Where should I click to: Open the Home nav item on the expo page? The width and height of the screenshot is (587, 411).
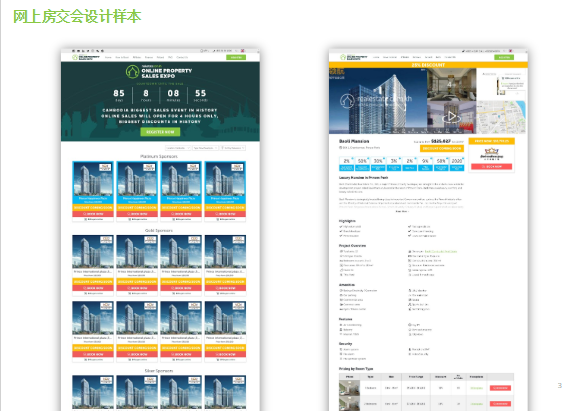click(x=108, y=58)
